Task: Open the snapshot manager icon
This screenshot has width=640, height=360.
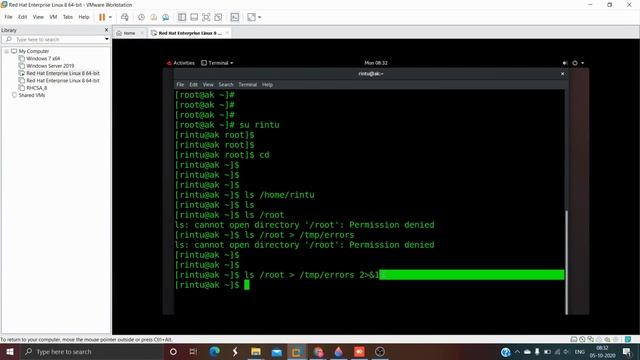Action: pyautogui.click(x=165, y=17)
